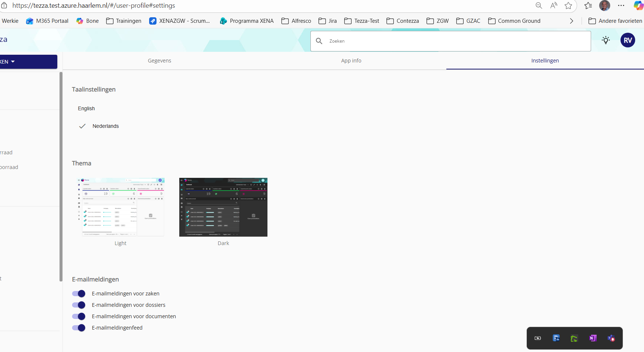This screenshot has height=352, width=644.
Task: Click the theme lightbulb icon
Action: coord(606,40)
